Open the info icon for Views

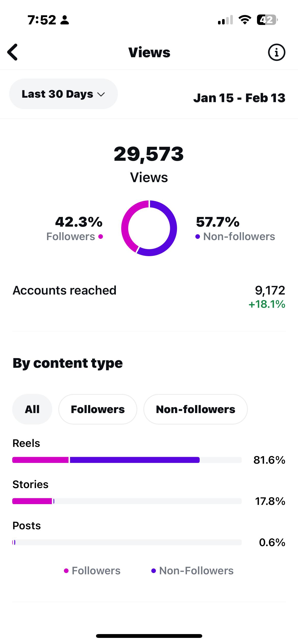pyautogui.click(x=276, y=52)
